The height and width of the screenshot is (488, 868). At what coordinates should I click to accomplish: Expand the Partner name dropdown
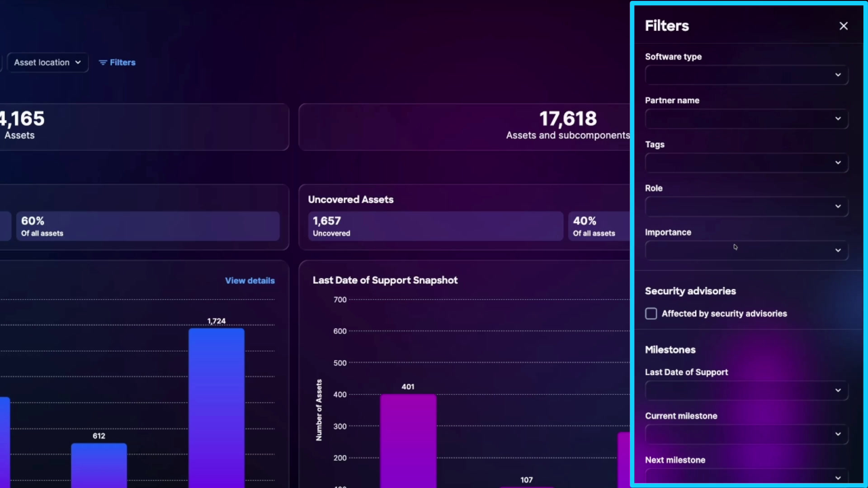746,119
